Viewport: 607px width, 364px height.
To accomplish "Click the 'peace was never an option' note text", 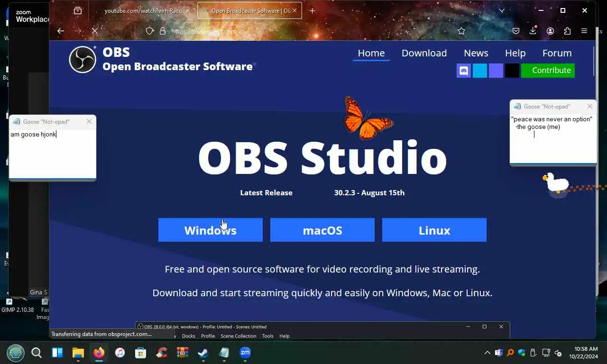I will [552, 119].
